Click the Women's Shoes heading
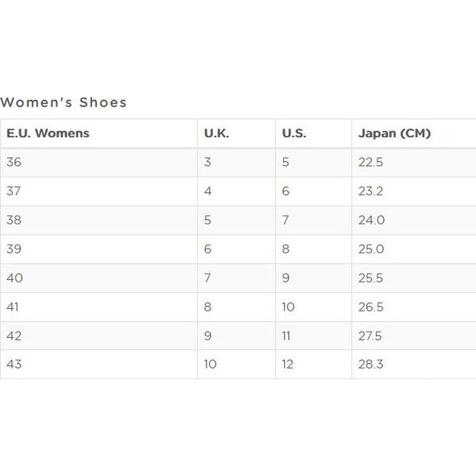 click(63, 102)
